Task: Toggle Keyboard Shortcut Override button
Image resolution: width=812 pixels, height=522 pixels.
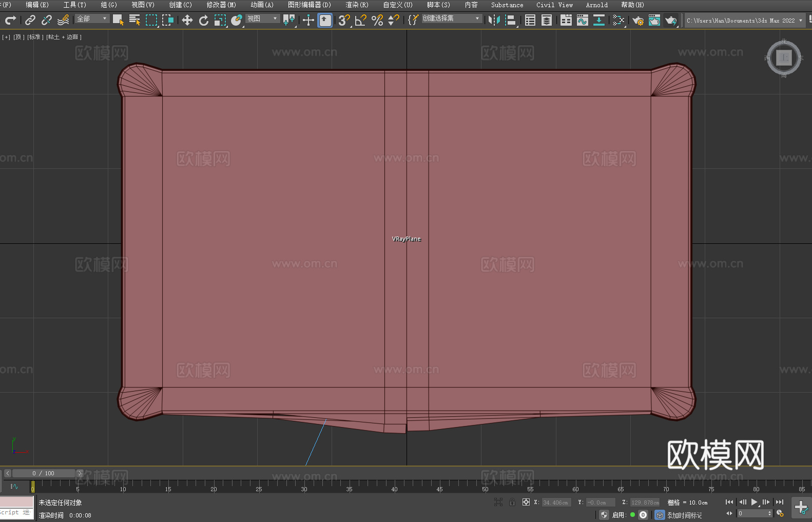Action: pyautogui.click(x=325, y=20)
